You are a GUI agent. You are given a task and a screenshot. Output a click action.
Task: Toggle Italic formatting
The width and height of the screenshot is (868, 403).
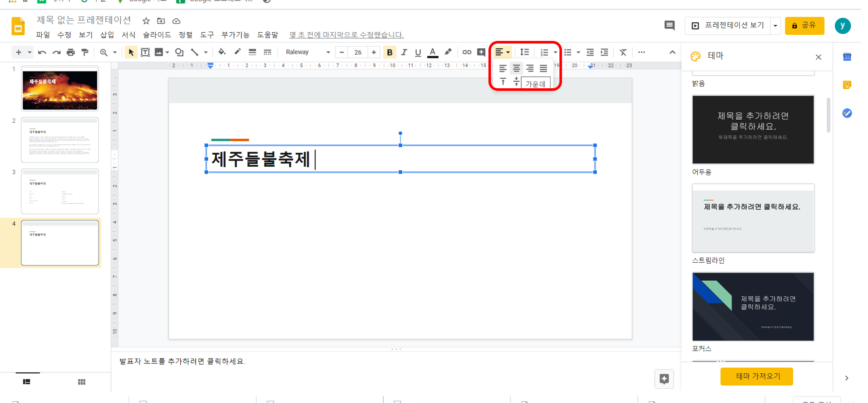coord(404,52)
